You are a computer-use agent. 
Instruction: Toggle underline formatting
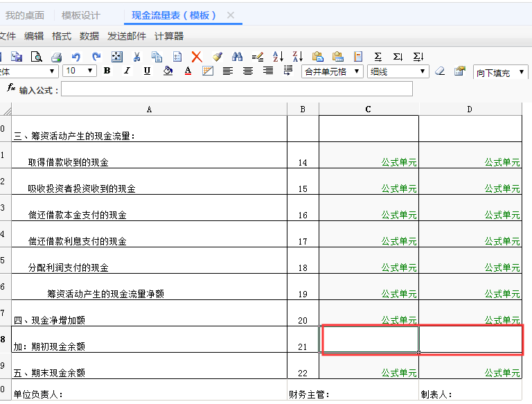147,71
